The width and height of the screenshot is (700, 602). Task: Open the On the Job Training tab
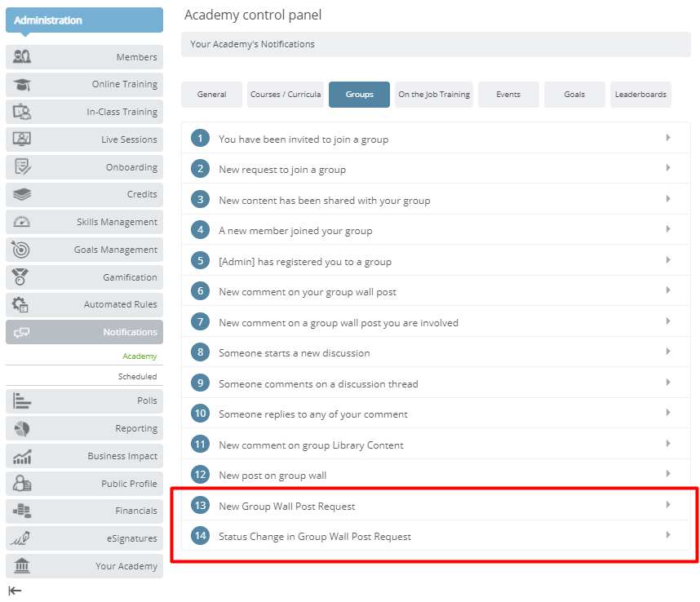click(434, 95)
